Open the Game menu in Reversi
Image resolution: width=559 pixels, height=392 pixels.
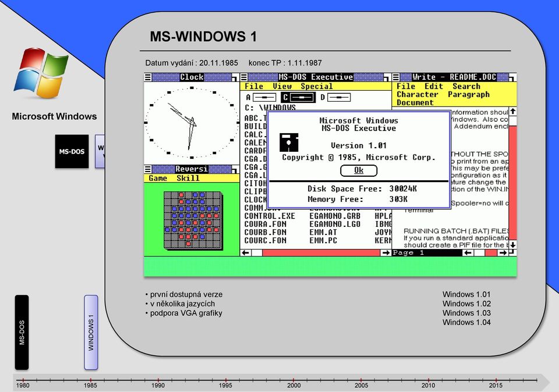158,179
